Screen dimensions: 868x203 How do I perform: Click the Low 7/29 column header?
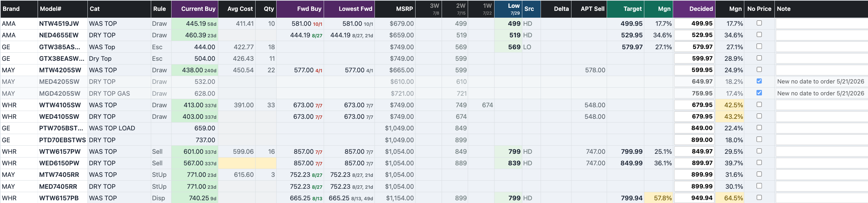pos(508,9)
